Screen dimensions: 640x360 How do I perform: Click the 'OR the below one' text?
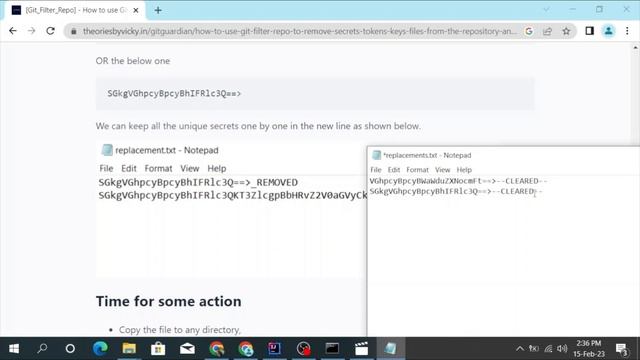[x=133, y=61]
